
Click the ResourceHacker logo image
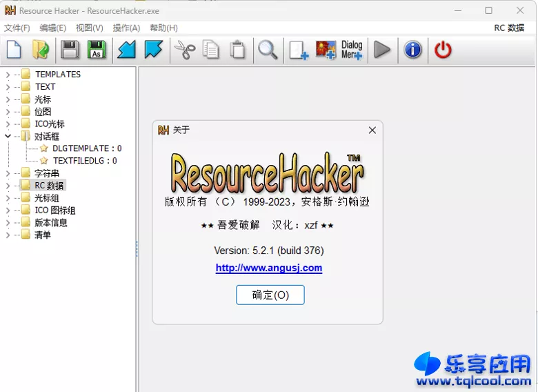point(268,173)
